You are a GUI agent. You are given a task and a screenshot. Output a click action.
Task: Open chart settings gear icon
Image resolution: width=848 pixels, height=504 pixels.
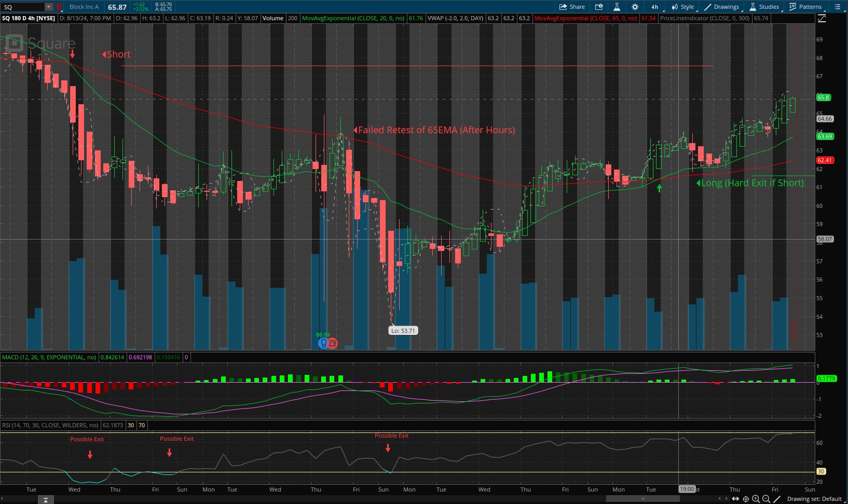[x=635, y=7]
